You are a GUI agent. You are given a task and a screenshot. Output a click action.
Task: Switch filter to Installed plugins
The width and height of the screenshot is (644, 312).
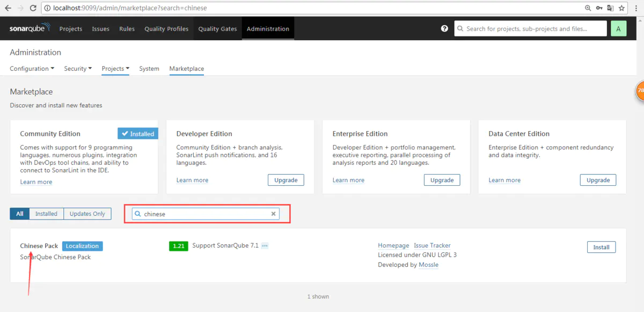46,214
